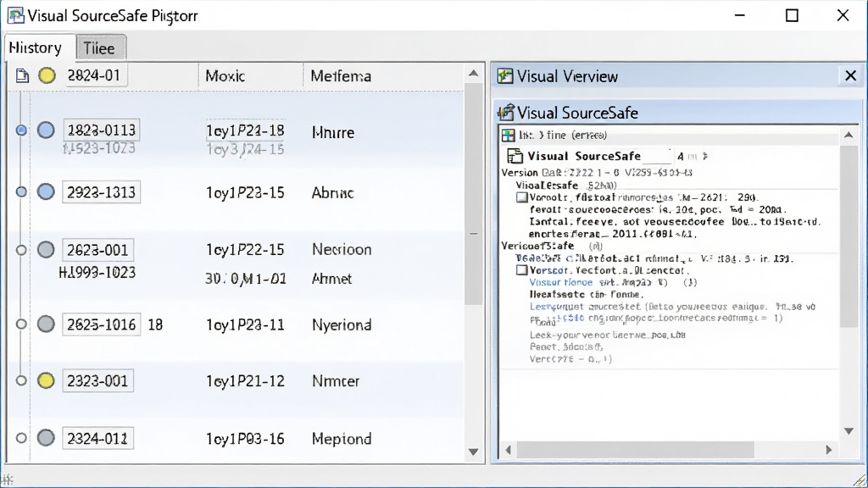Click details panel scroll up arrow

click(x=849, y=135)
